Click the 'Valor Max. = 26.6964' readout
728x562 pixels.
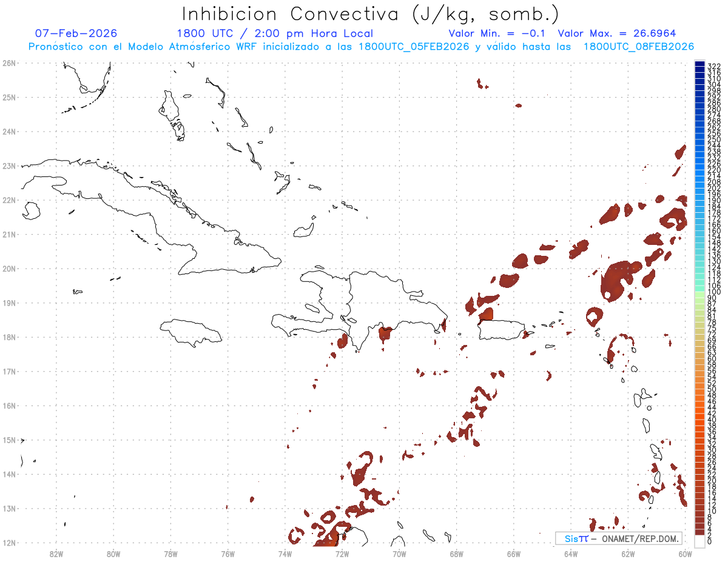pos(617,33)
